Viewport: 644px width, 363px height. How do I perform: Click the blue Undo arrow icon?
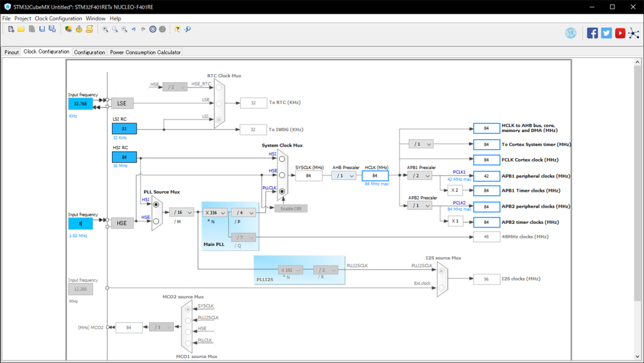(134, 29)
